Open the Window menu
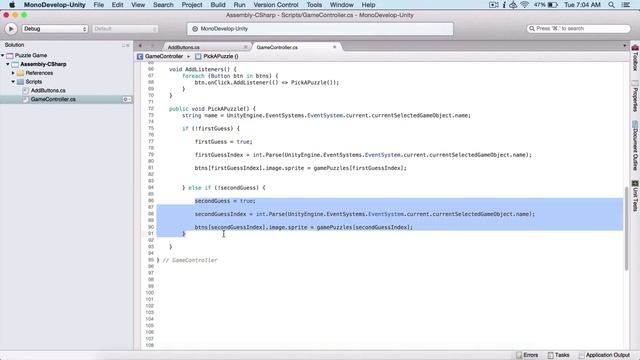The image size is (640, 360). (341, 5)
